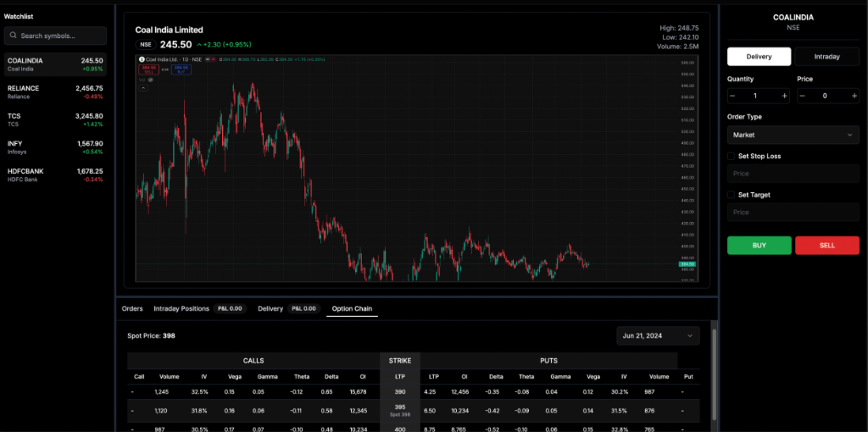Screen dimensions: 868x432
Task: Open TCS from the watchlist
Action: [55, 120]
